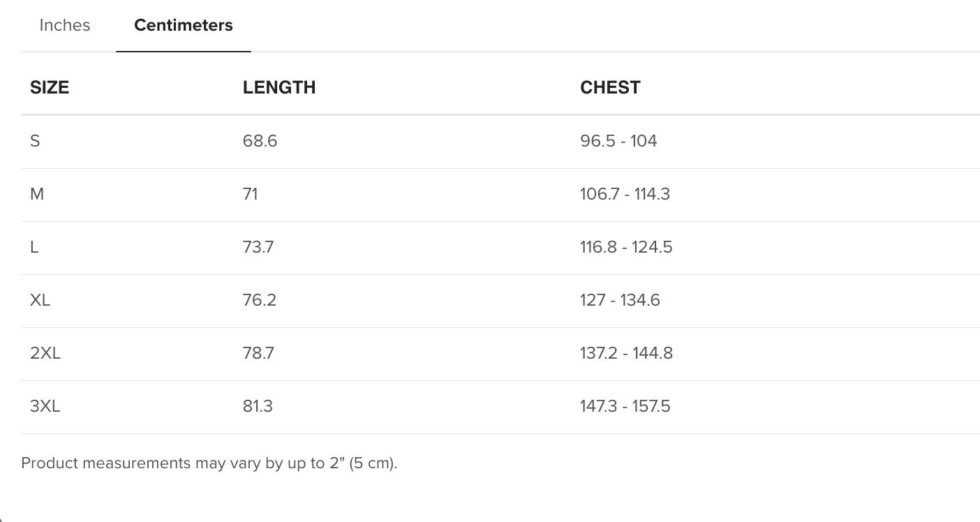Click chest range 96.5 - 104

pos(618,141)
